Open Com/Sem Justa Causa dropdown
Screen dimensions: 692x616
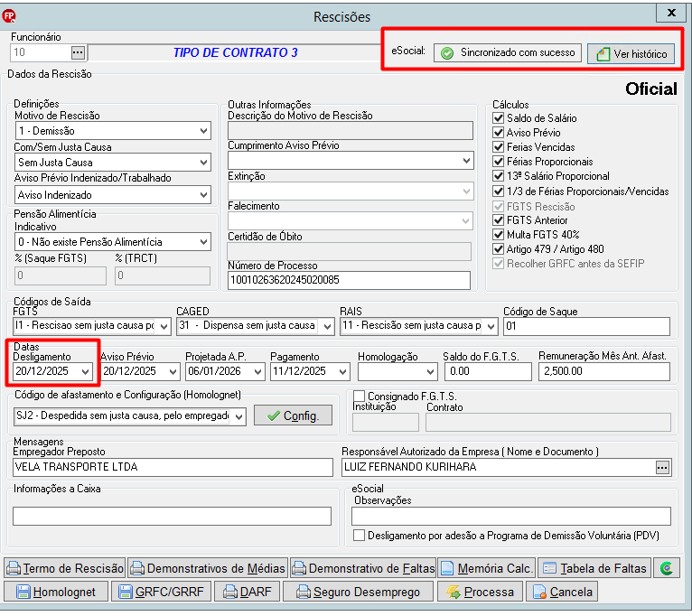[203, 163]
